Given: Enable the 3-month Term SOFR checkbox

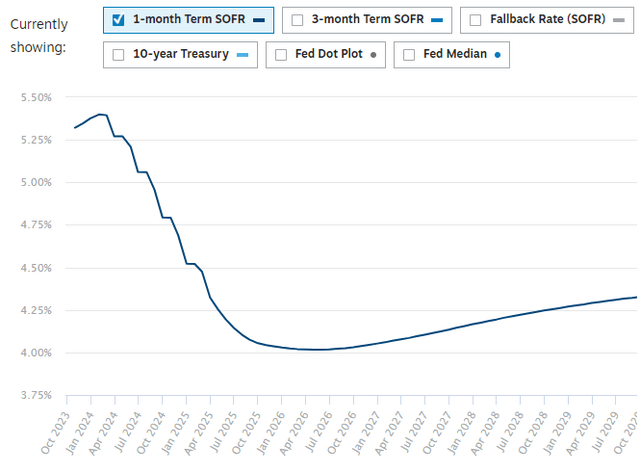Looking at the screenshot, I should [297, 19].
